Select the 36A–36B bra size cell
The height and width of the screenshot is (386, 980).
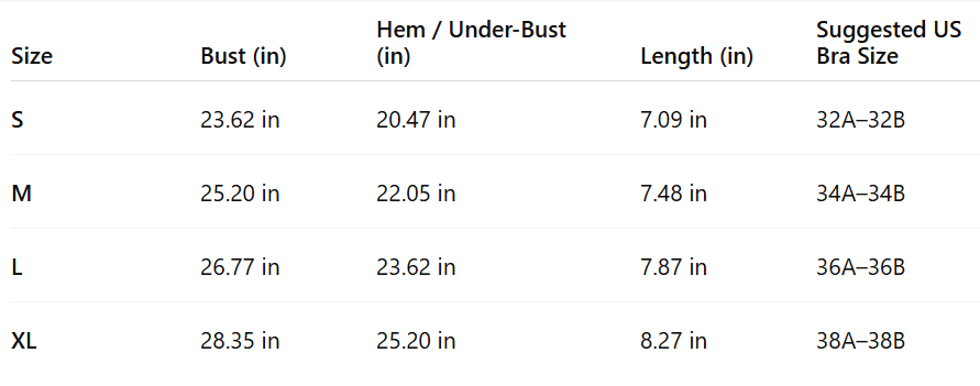(861, 267)
